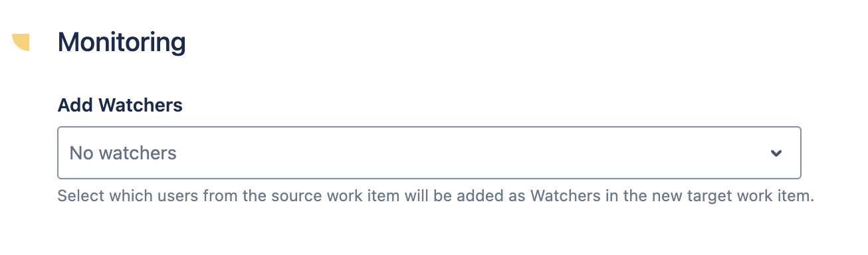
Task: Click the Add Watchers field label
Action: [120, 105]
